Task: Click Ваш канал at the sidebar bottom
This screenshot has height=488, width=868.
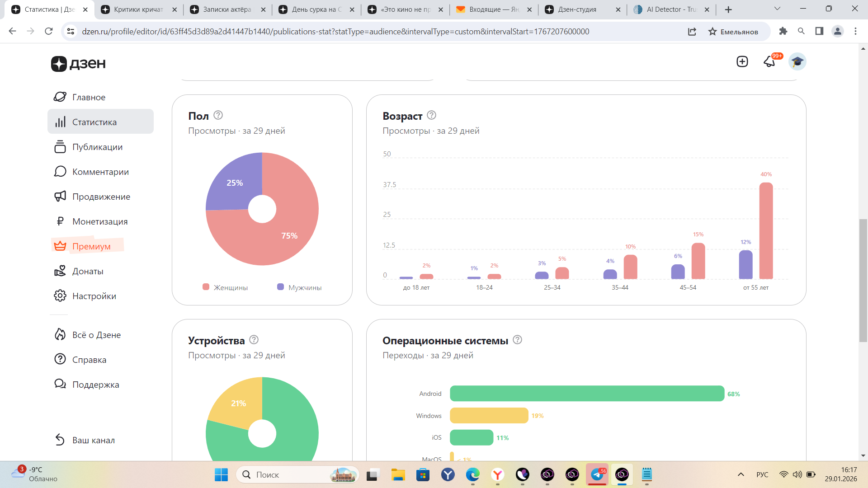Action: (93, 440)
